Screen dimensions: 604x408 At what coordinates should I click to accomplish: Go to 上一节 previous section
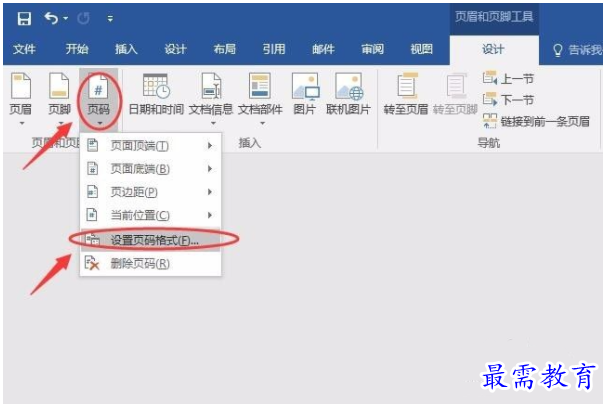[508, 79]
